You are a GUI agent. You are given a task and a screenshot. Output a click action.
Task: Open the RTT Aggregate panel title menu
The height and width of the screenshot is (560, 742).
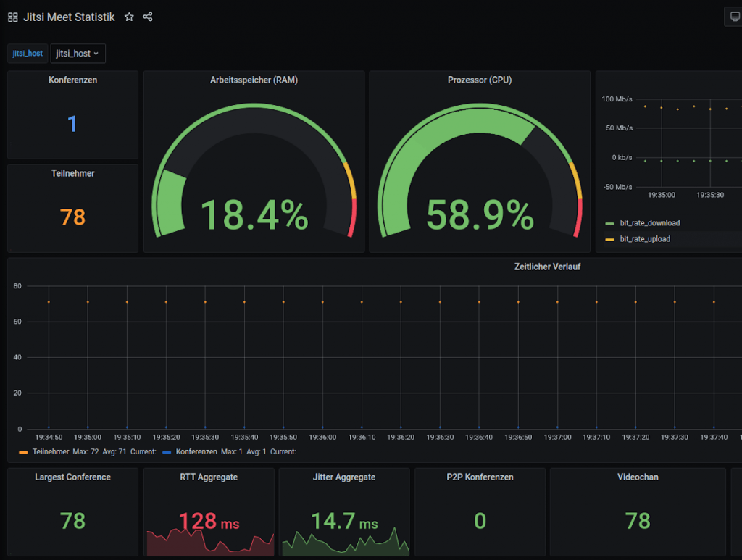209,477
